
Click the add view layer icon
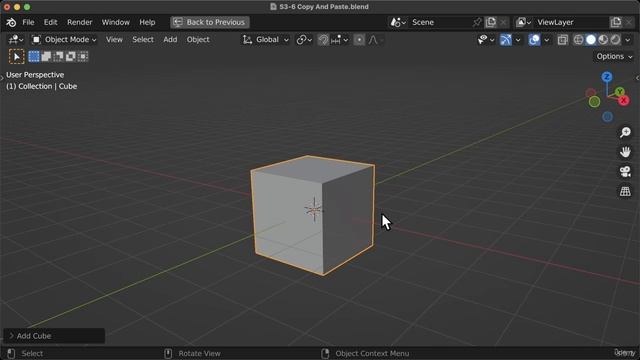616,22
